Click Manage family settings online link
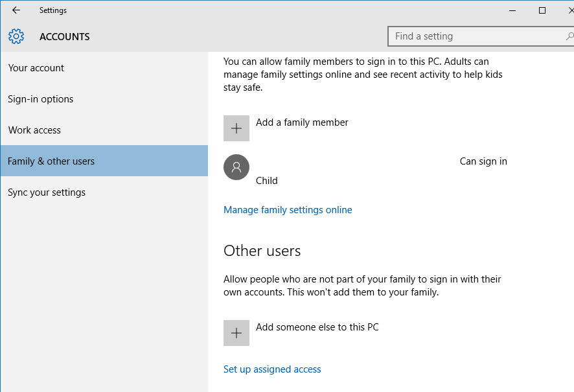The image size is (574, 392). tap(288, 210)
